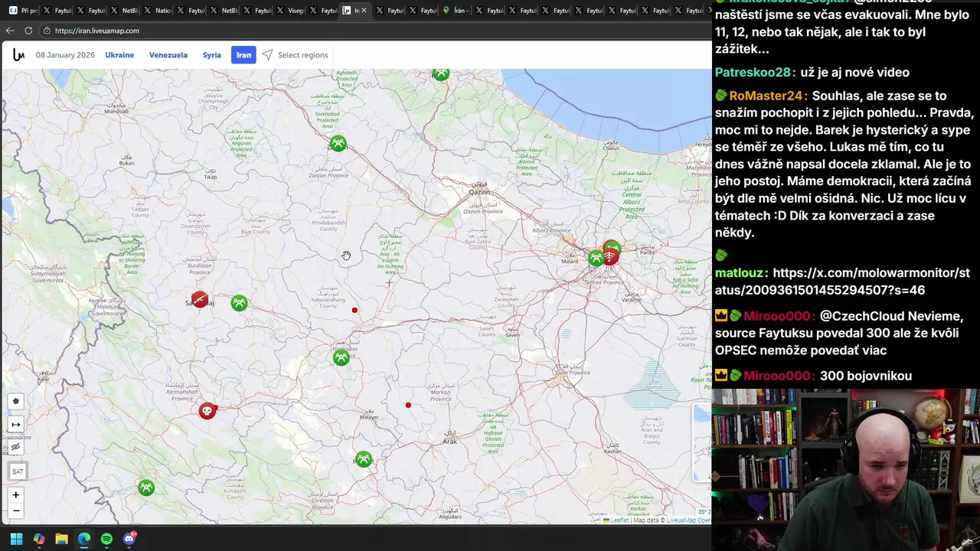Open green protest marker at map's top edge

click(x=440, y=73)
